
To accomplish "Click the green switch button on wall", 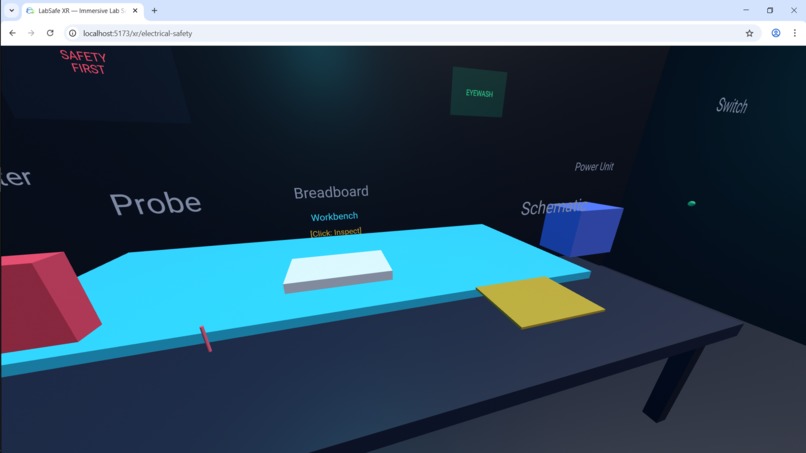I will 691,204.
